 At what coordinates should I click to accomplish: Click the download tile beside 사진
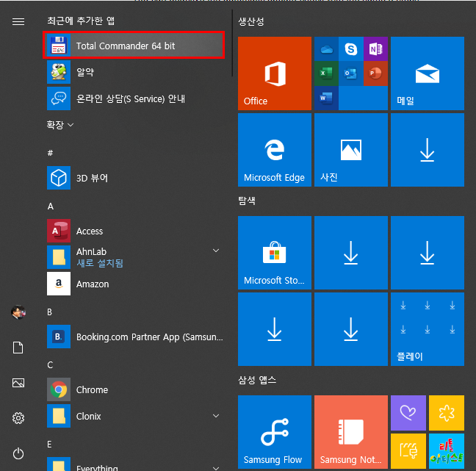pos(427,150)
